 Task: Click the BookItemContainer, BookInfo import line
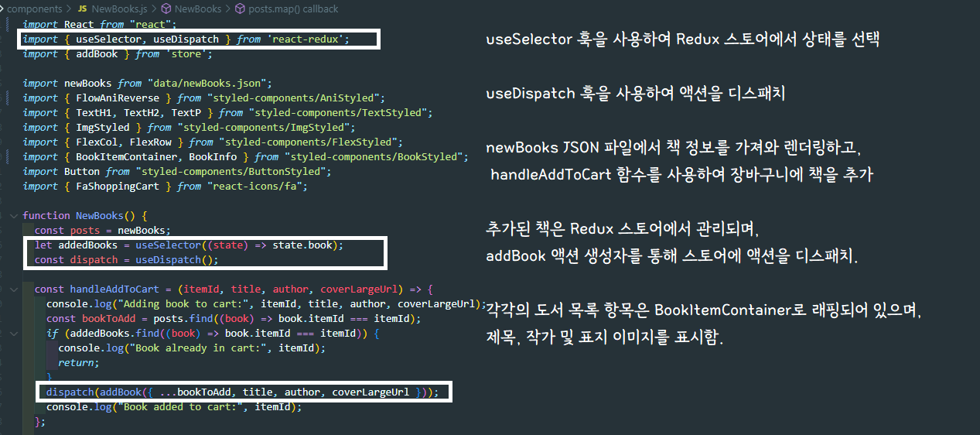[x=245, y=156]
